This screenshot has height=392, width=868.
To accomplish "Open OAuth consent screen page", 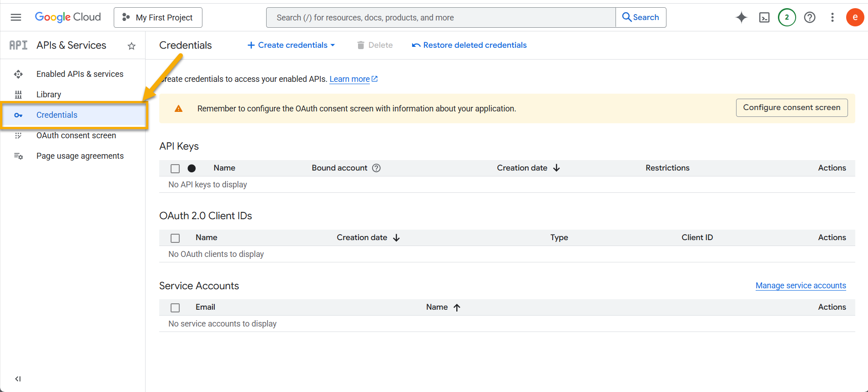I will (73, 136).
